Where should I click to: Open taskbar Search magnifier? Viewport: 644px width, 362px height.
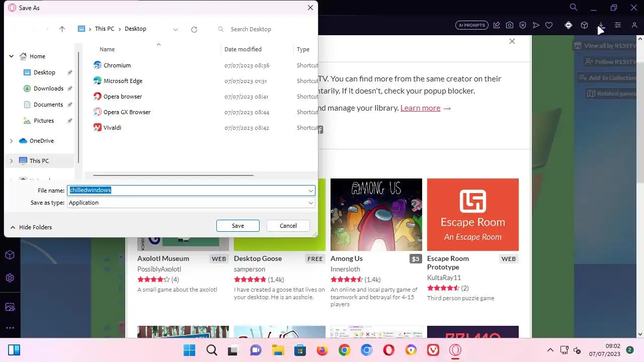pyautogui.click(x=211, y=350)
